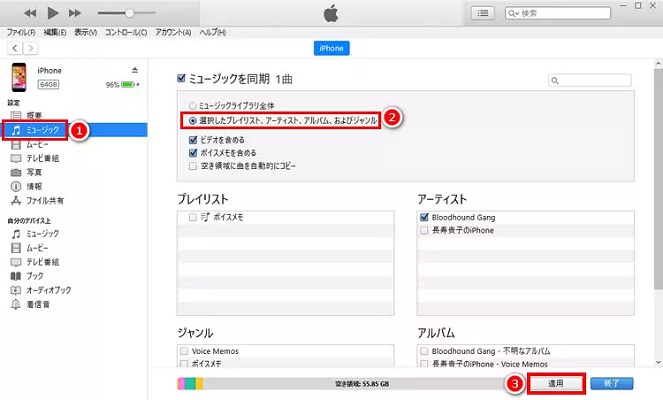Image resolution: width=663 pixels, height=400 pixels.
Task: Click the scroll down arrow
Action: (658, 362)
